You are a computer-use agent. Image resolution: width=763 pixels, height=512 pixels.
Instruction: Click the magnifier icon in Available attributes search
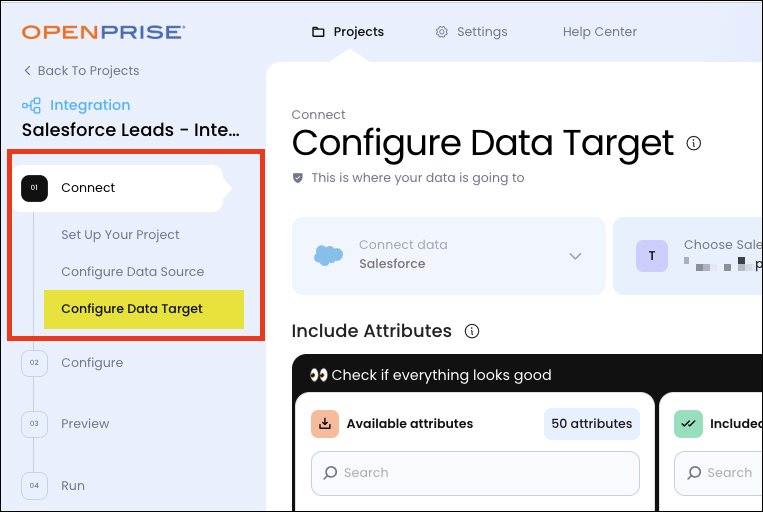[x=330, y=473]
